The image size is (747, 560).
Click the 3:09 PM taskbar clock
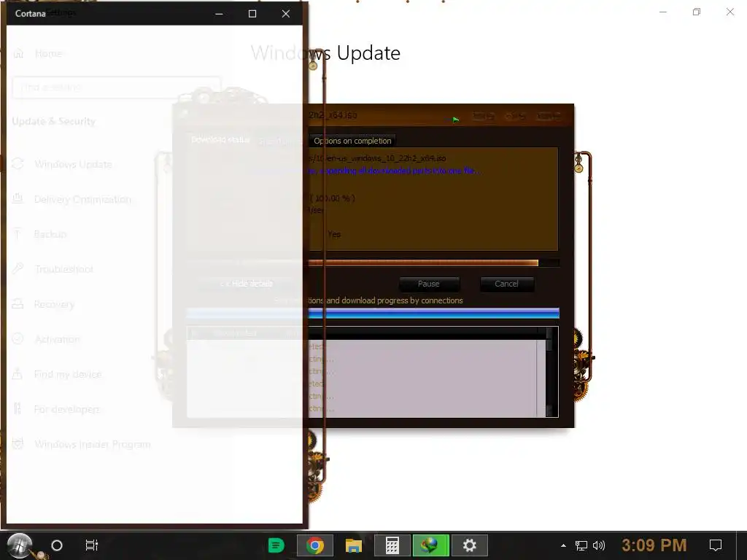654,545
